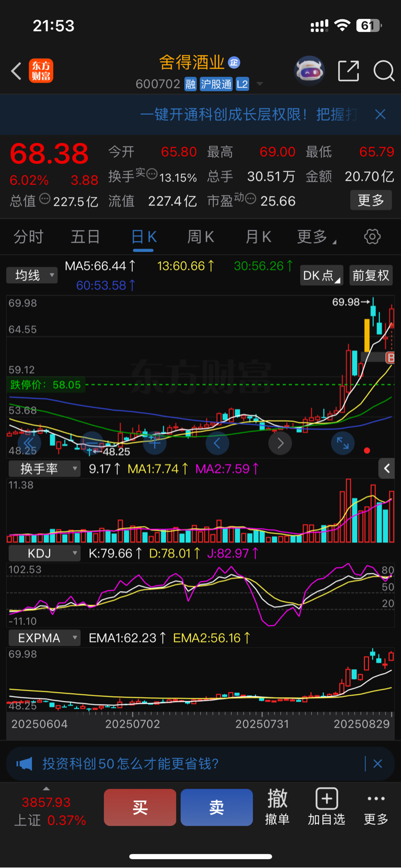Tap the back arrow at top left
401x868 pixels.
pyautogui.click(x=16, y=71)
